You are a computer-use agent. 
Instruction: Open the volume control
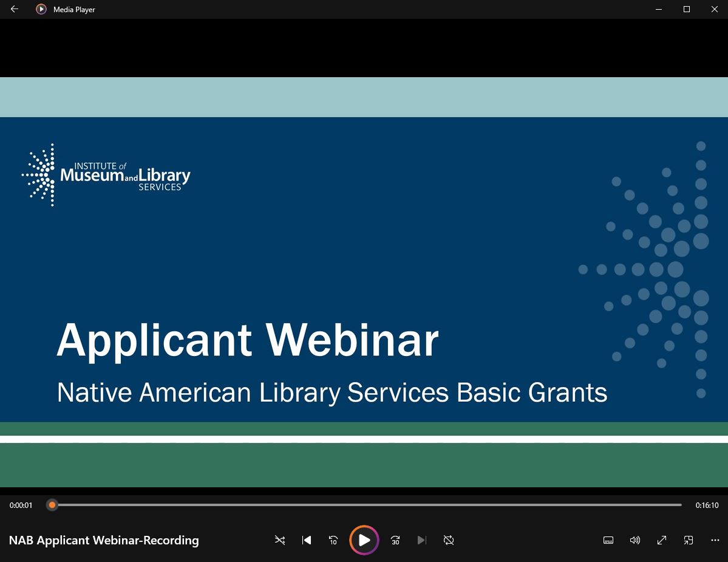click(x=635, y=540)
